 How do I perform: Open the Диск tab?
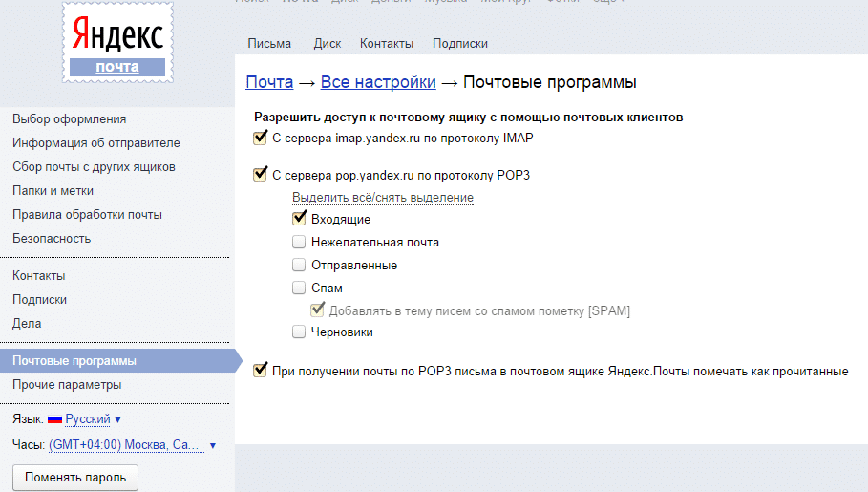(328, 44)
